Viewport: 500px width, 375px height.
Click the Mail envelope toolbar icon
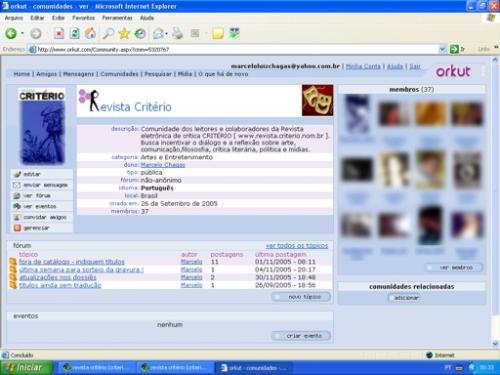158,33
